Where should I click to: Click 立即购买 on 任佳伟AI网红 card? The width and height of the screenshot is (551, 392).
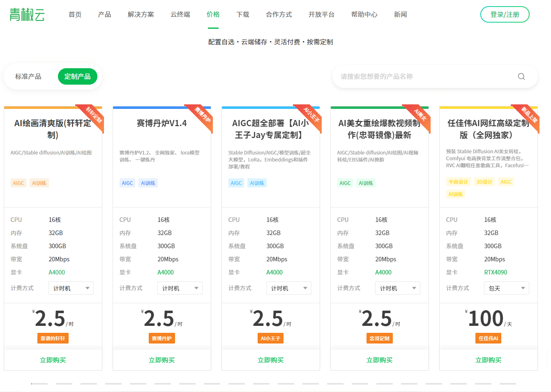pos(489,360)
